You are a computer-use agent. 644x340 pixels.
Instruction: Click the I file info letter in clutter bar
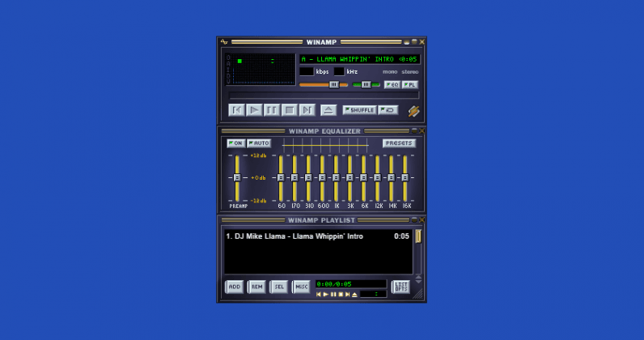tap(228, 70)
